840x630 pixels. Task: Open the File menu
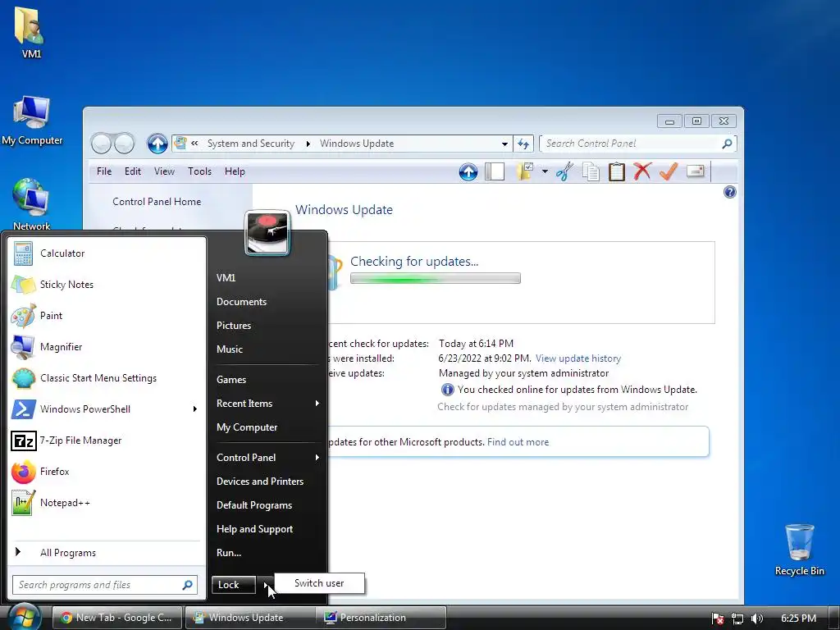click(104, 171)
